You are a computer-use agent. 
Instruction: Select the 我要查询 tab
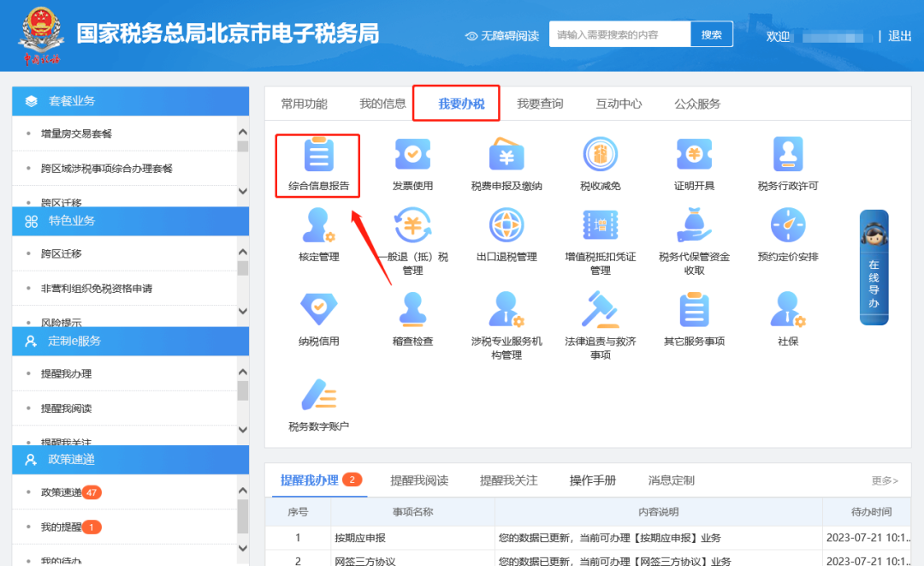540,104
